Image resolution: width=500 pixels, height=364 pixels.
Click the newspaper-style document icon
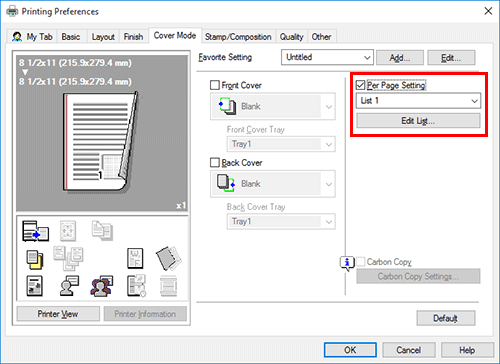click(35, 286)
